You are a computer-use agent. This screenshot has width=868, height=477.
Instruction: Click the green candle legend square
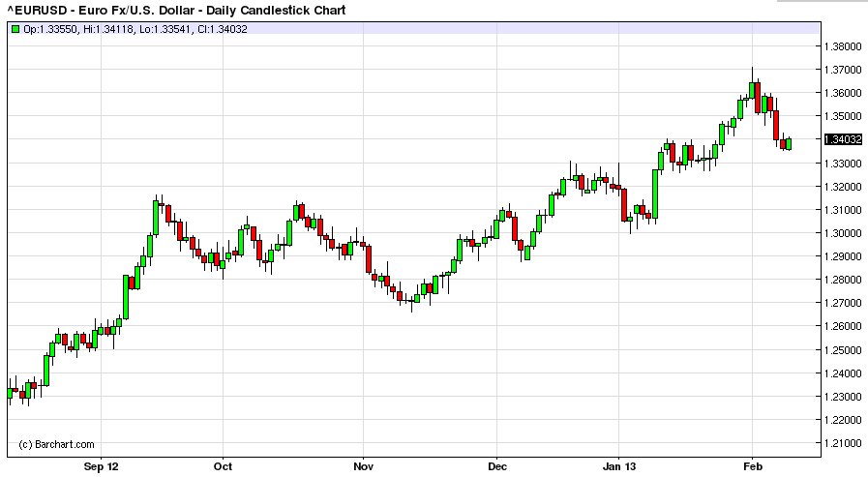tap(15, 29)
